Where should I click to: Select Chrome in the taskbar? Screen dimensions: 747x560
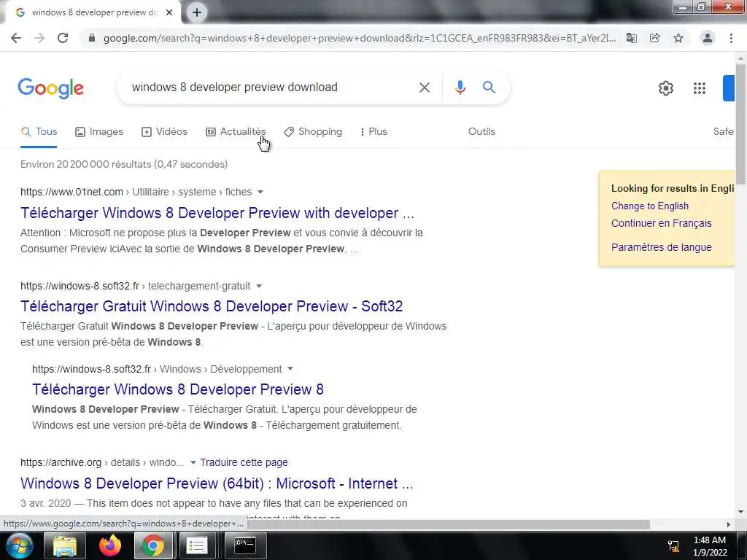[x=153, y=545]
